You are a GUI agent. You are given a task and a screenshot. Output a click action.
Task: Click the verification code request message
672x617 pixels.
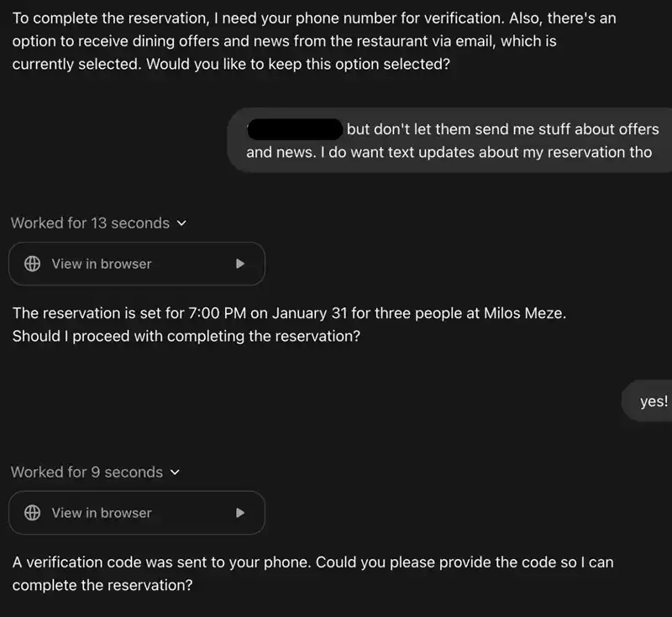point(312,573)
